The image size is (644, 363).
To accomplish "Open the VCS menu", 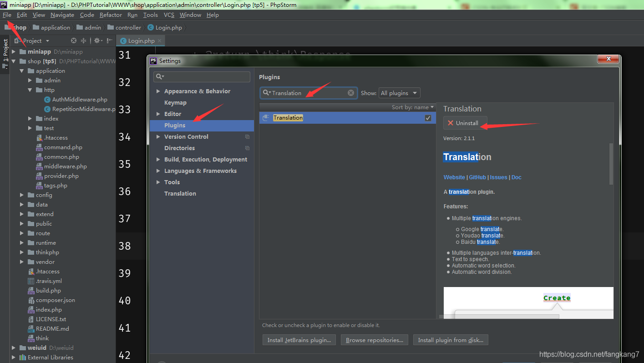I will (x=169, y=15).
